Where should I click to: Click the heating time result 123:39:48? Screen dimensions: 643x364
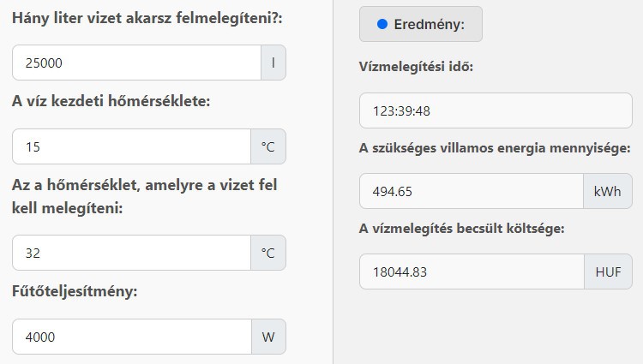click(496, 110)
